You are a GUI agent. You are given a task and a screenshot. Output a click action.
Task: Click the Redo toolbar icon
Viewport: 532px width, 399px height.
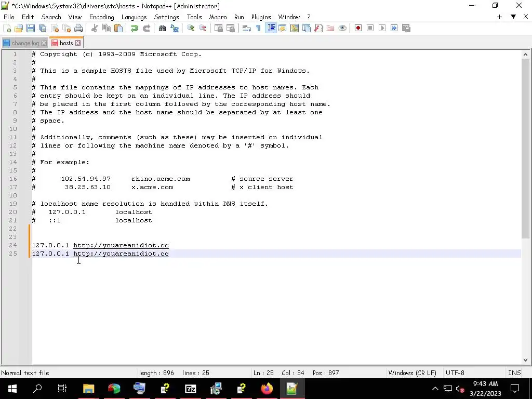click(x=146, y=28)
